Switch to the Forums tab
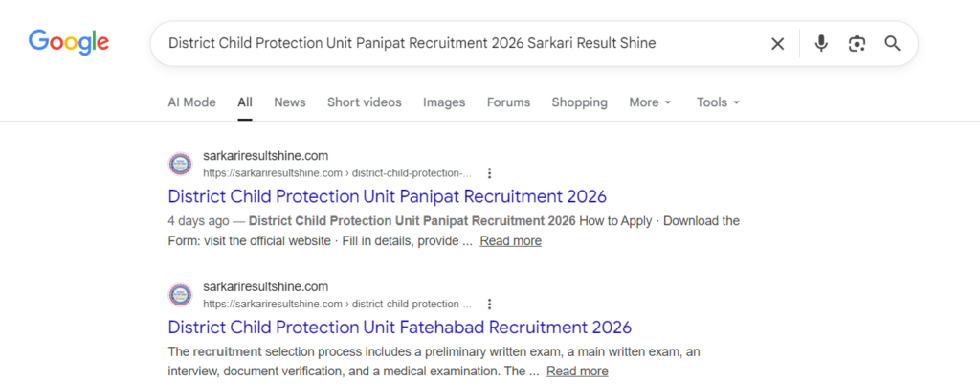Image resolution: width=980 pixels, height=384 pixels. coord(508,102)
